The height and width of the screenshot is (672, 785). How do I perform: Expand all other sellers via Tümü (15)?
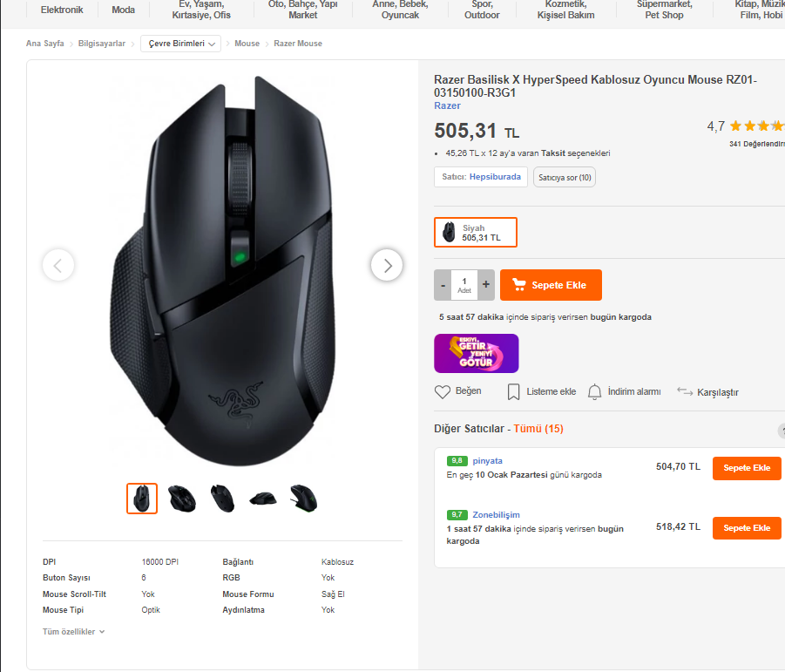[538, 429]
